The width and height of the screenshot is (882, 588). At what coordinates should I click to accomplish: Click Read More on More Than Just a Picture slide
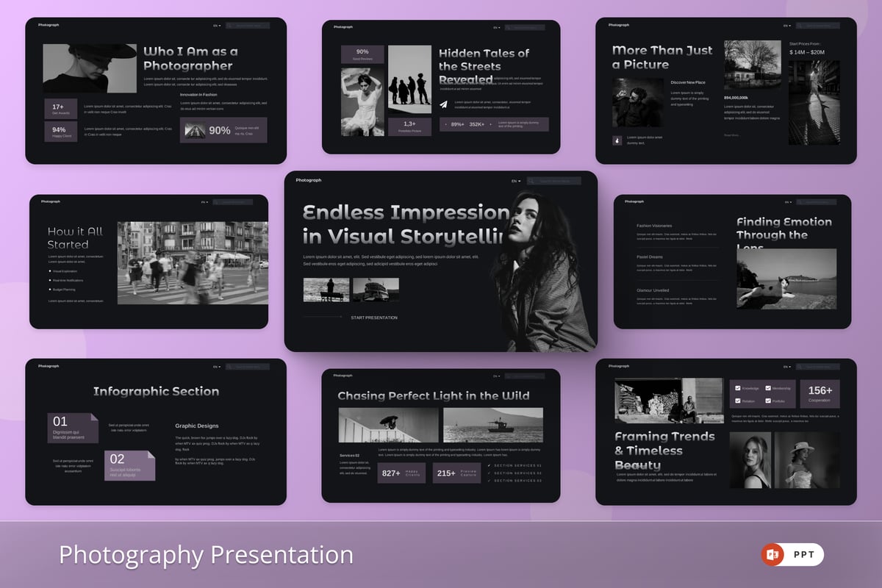(731, 135)
